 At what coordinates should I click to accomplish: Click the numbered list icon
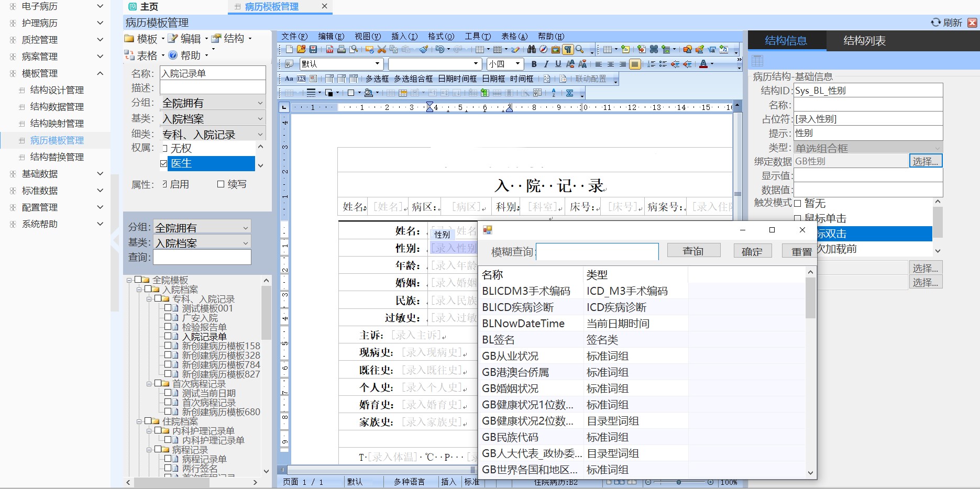651,64
